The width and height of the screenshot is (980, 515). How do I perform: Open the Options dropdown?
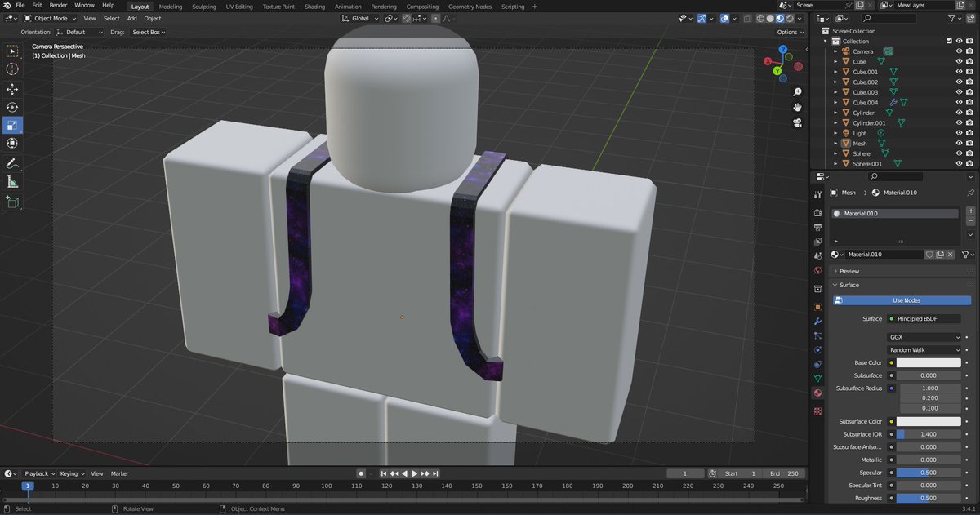tap(790, 32)
